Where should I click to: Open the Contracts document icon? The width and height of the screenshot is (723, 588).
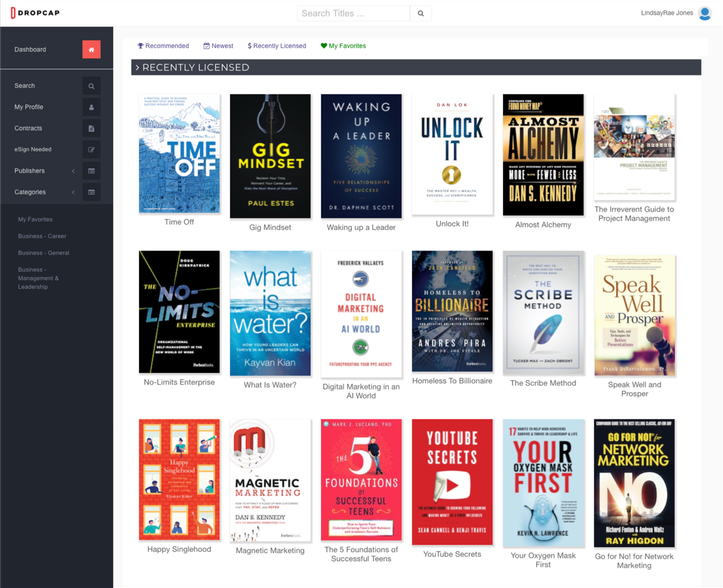pos(91,129)
